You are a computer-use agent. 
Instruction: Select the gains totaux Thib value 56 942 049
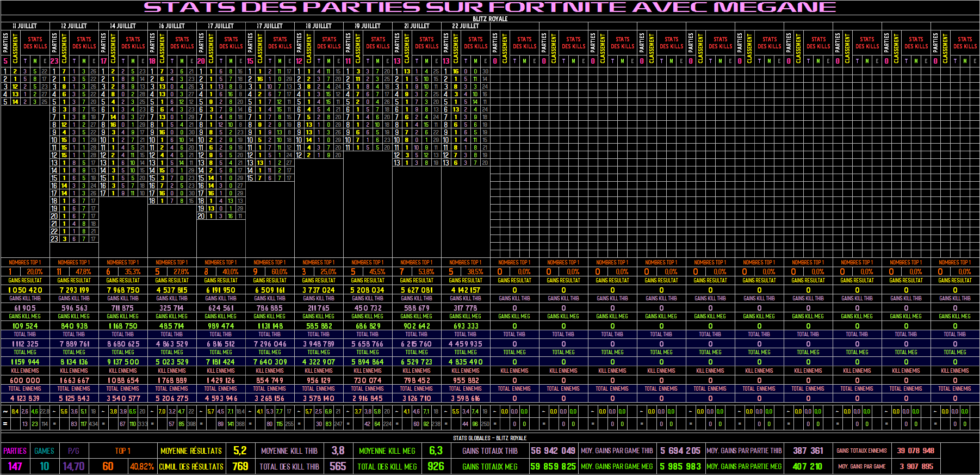click(x=553, y=451)
